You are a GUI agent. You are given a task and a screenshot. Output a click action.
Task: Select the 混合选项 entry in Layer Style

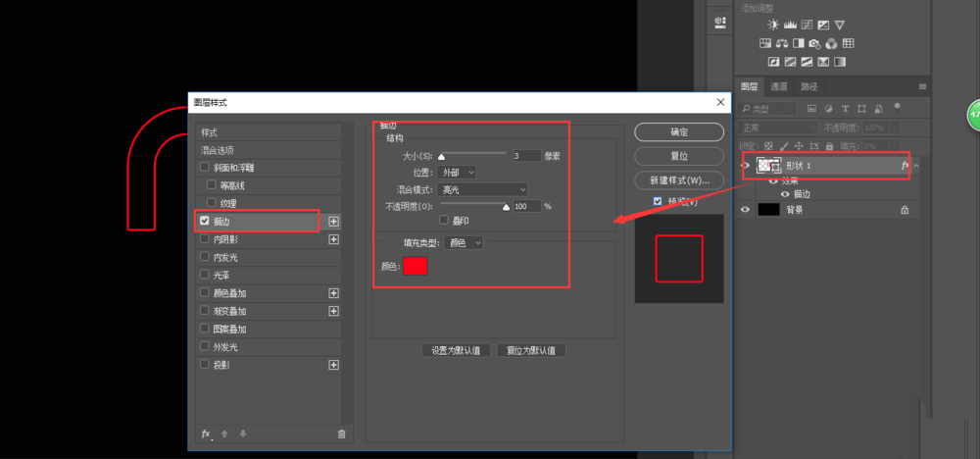(x=269, y=151)
